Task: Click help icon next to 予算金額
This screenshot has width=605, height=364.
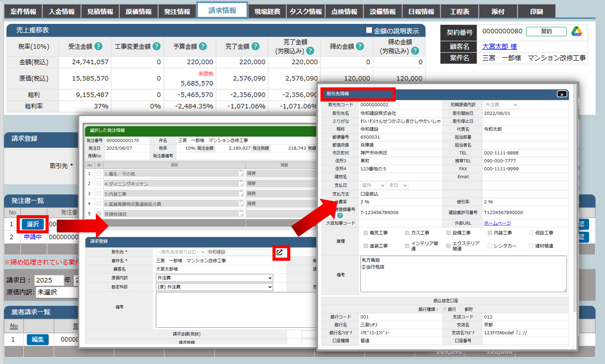Action: coord(203,46)
